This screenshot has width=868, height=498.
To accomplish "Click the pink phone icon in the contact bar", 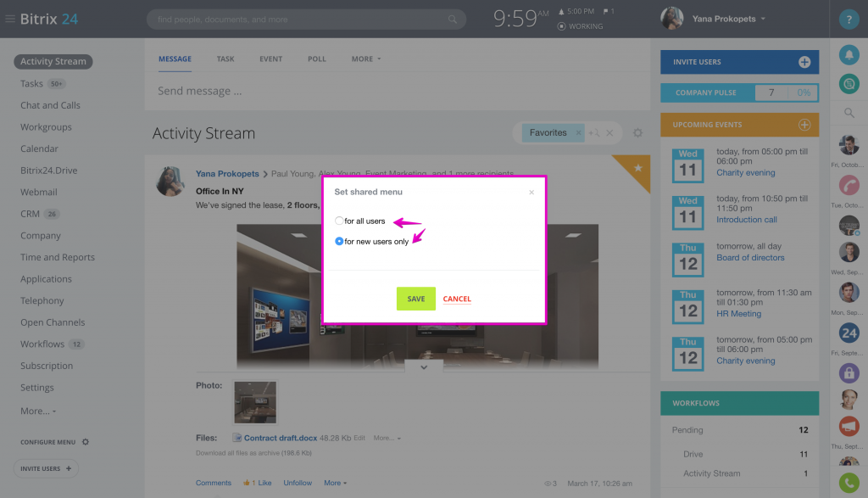I will pyautogui.click(x=849, y=185).
